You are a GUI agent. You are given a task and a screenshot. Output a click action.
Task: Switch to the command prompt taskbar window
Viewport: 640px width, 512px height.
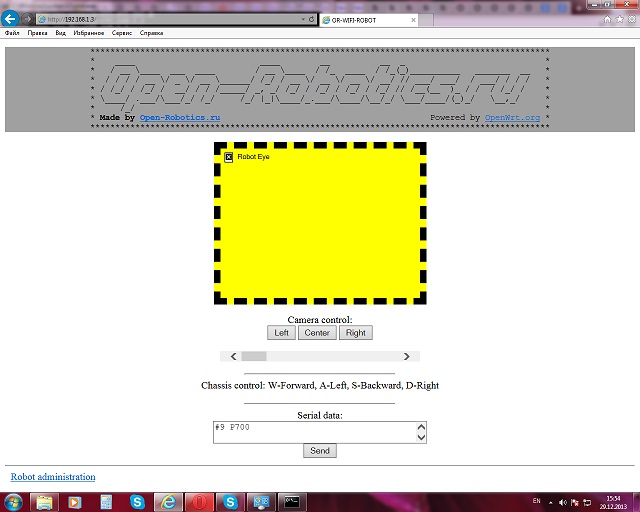[292, 502]
